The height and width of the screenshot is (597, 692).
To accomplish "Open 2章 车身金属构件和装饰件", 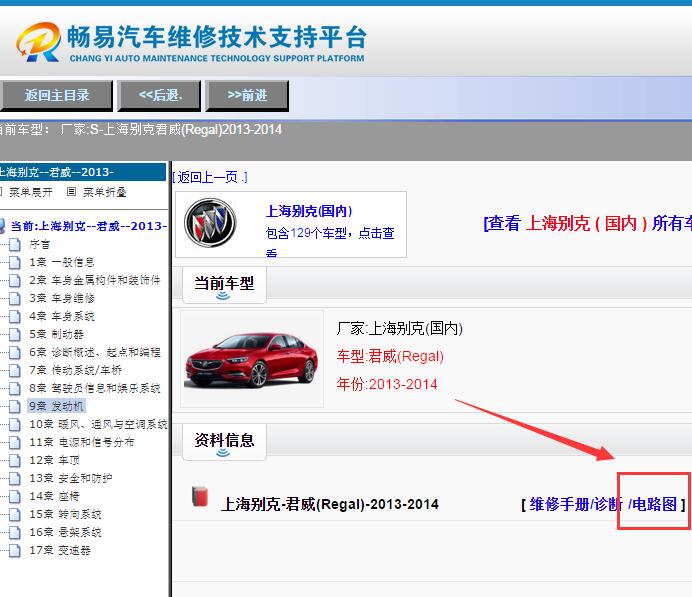I will pos(95,280).
